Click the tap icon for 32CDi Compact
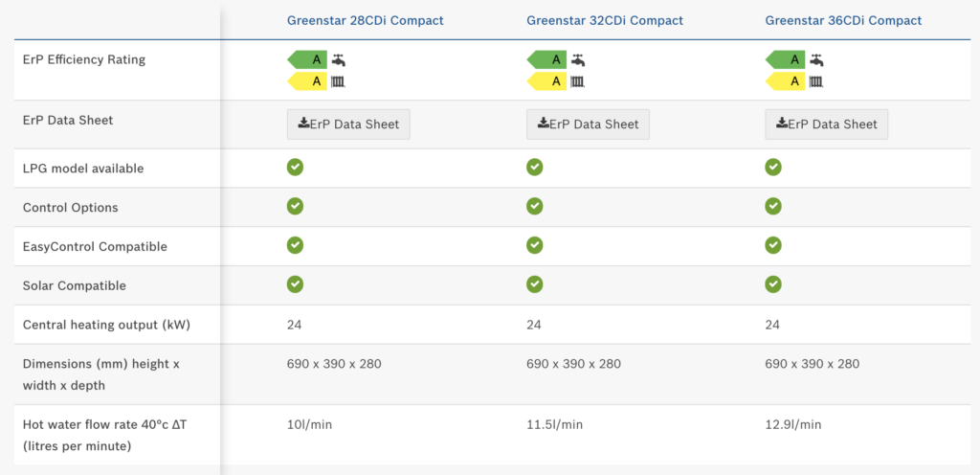Viewport: 980px width, 475px height. point(577,60)
